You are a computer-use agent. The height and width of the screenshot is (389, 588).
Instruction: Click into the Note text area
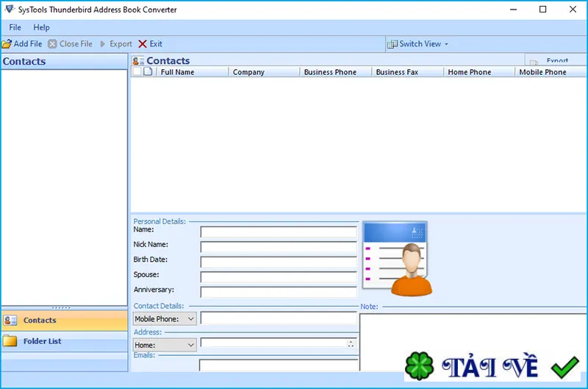click(x=473, y=342)
